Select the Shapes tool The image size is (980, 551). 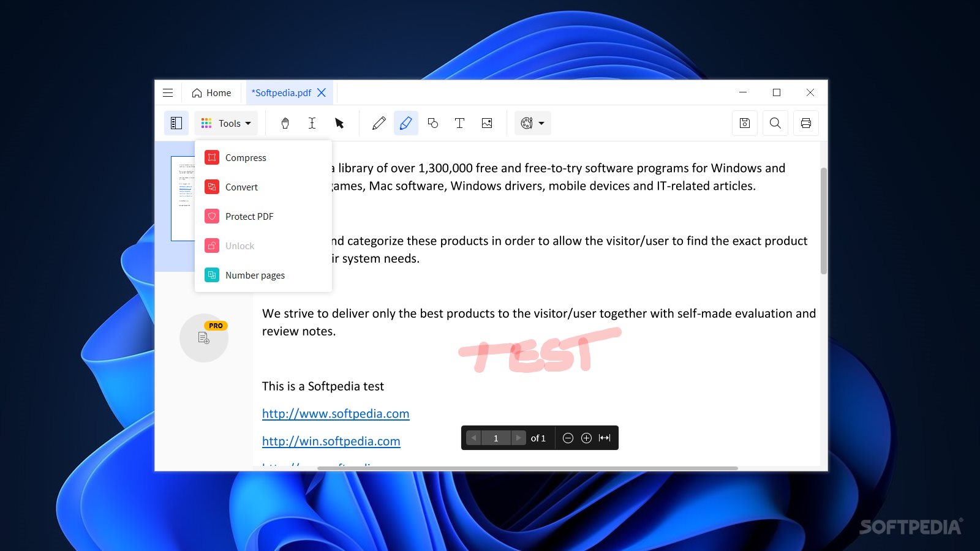coord(433,123)
